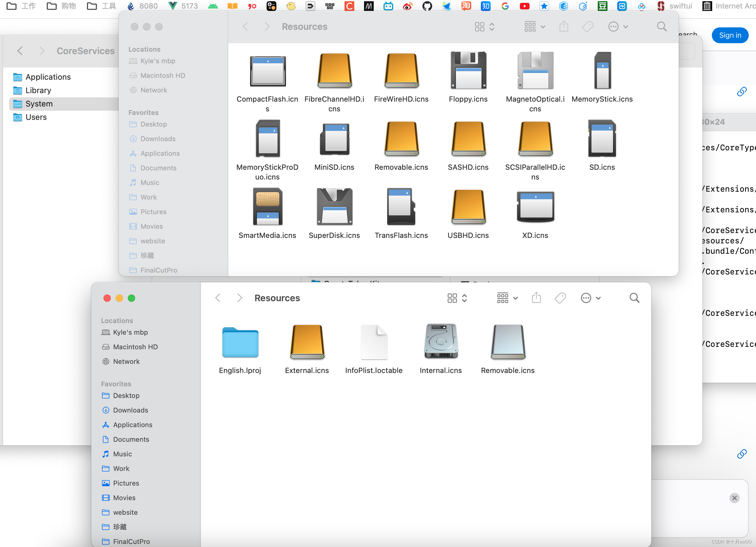Click the Share icon in bottom Finder toolbar

click(x=536, y=298)
